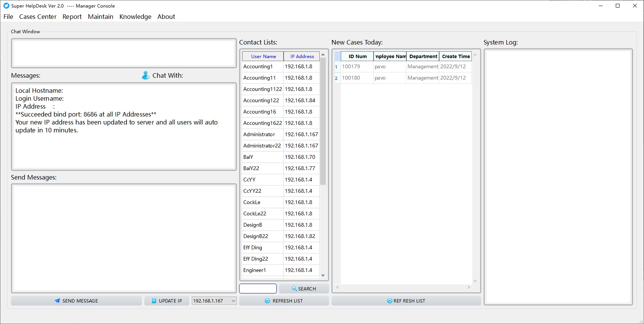Click the contact search input field
This screenshot has width=644, height=324.
click(x=258, y=289)
